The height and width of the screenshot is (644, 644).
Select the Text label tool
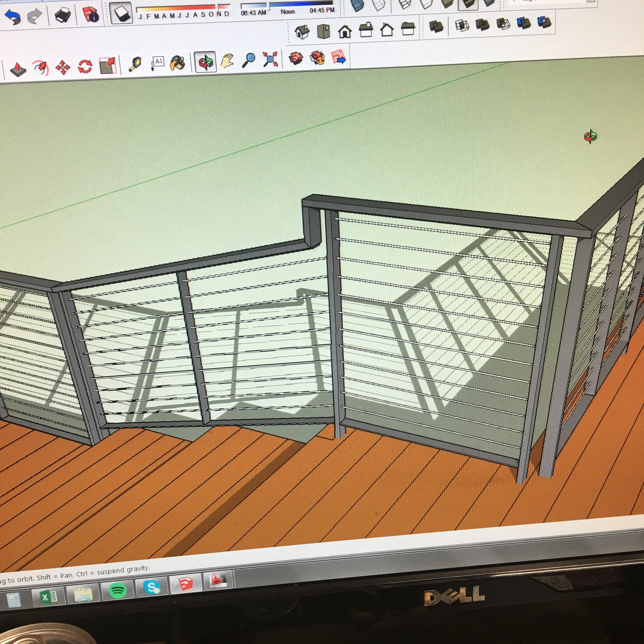point(157,63)
